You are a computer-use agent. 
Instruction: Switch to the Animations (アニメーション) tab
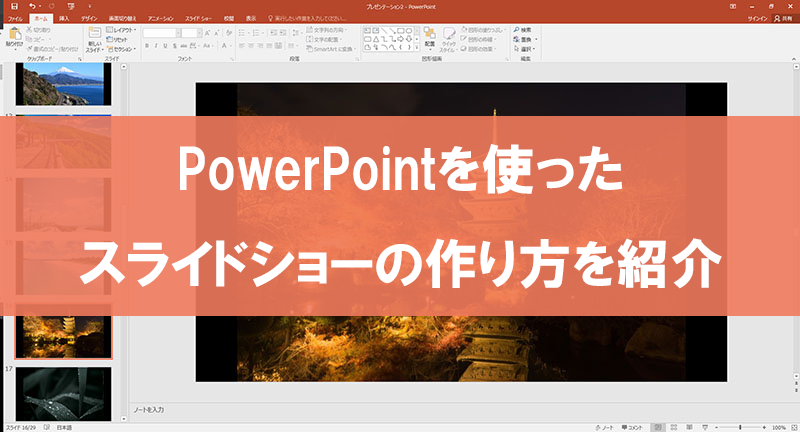[161, 18]
